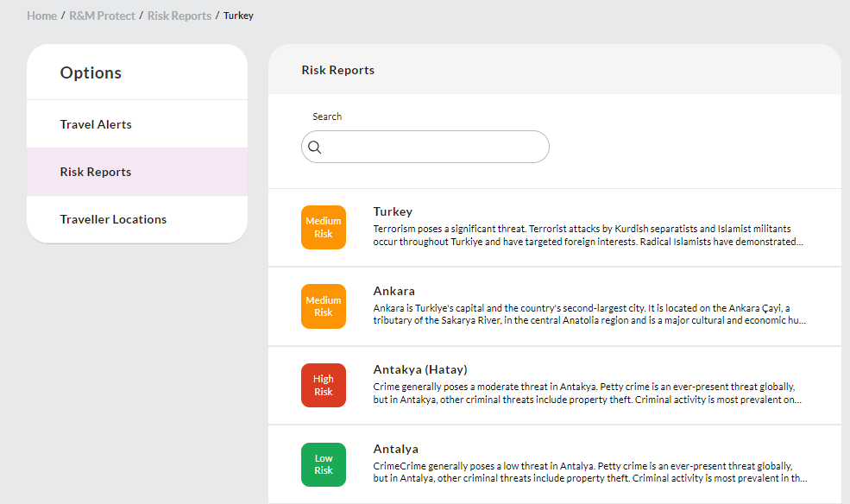Go to Home breadcrumb link
The height and width of the screenshot is (504, 850).
click(41, 16)
